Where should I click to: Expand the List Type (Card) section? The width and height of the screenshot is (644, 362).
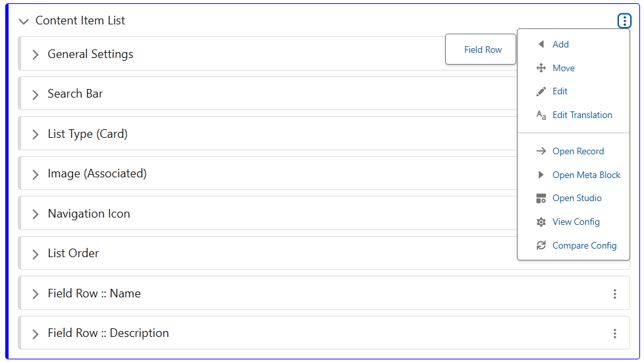click(x=36, y=135)
